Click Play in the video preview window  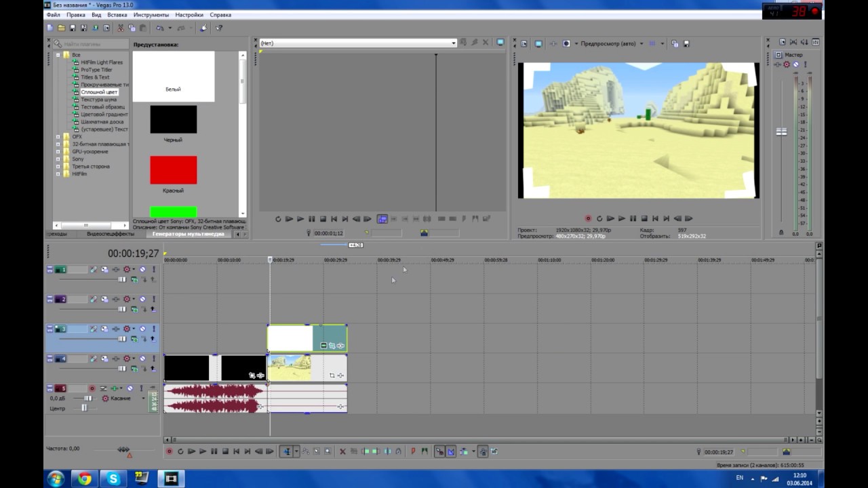621,218
